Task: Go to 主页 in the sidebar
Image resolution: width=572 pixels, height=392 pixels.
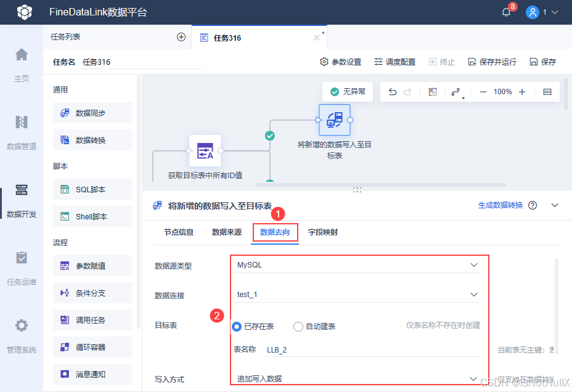Action: tap(22, 65)
